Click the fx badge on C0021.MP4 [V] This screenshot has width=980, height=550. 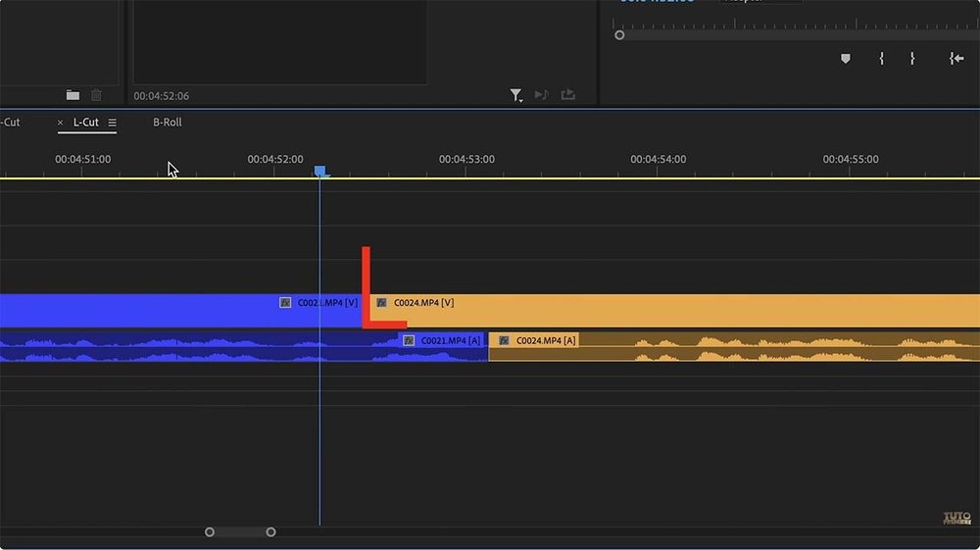pyautogui.click(x=285, y=303)
